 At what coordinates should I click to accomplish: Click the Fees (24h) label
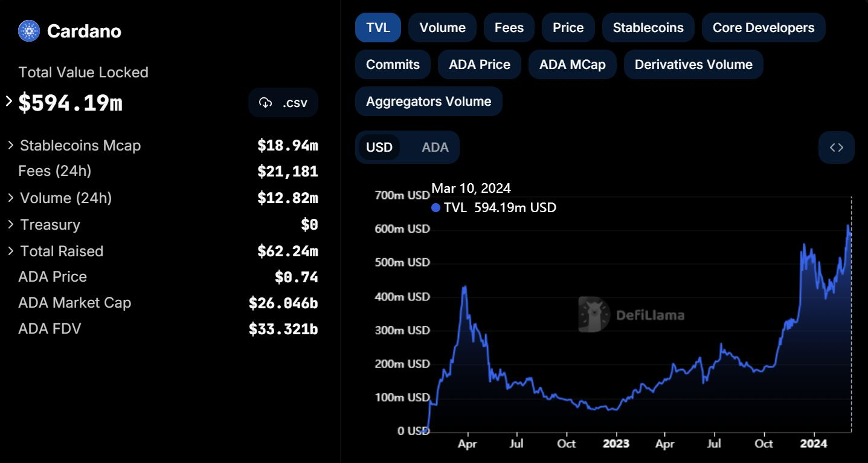55,171
